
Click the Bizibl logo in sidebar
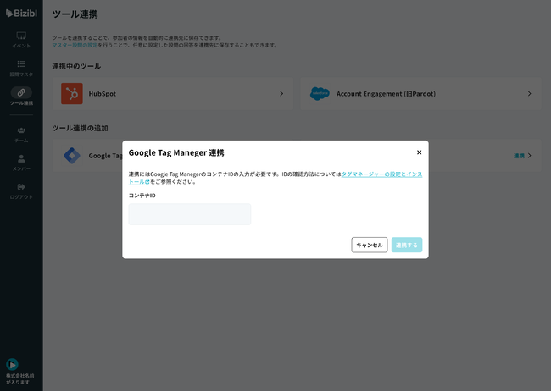tap(21, 14)
